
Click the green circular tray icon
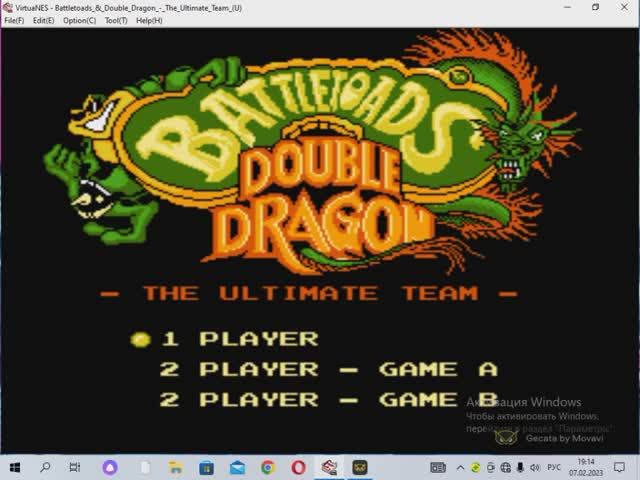tap(475, 467)
